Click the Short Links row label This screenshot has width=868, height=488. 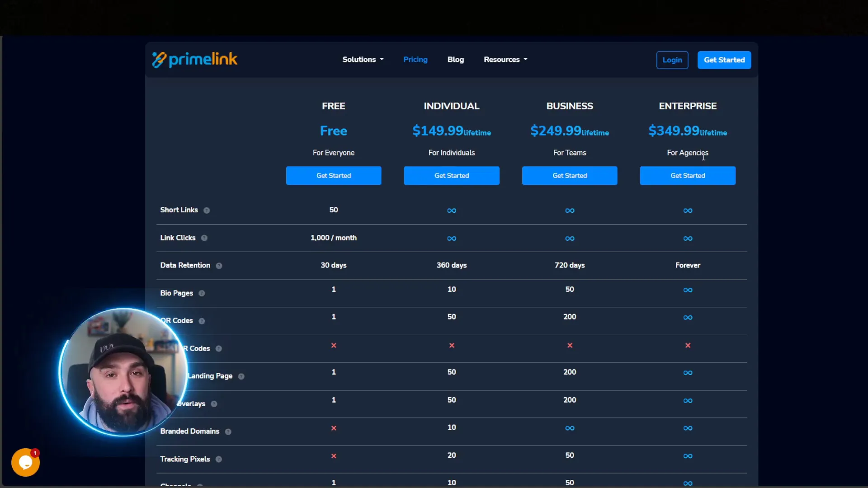tap(179, 210)
